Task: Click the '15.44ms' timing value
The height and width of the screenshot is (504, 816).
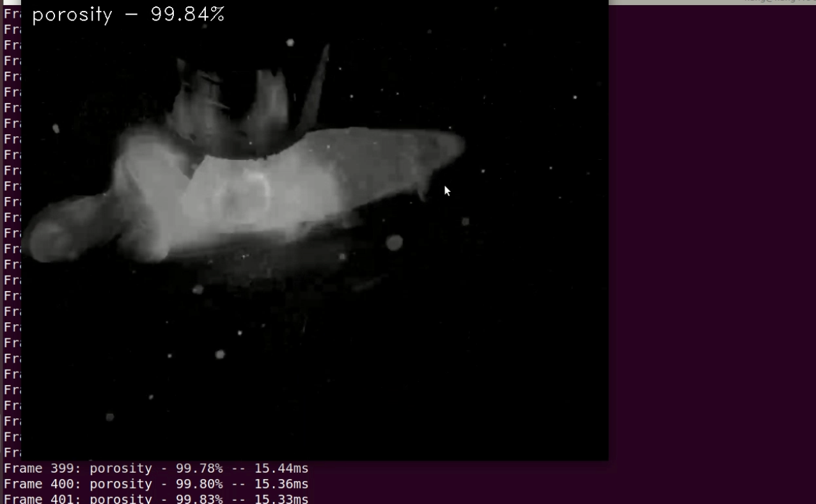Action: [x=281, y=469]
